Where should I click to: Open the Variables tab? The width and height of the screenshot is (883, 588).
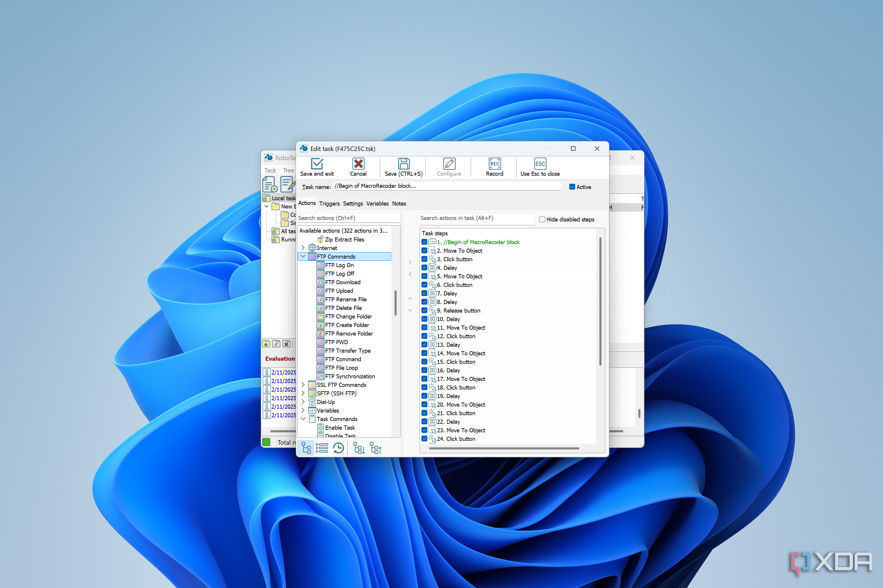377,204
